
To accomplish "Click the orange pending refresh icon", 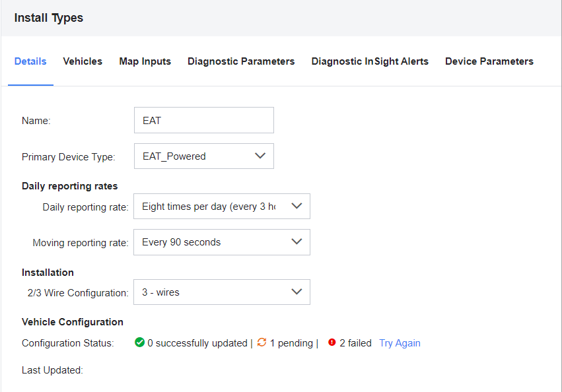I will coord(261,343).
